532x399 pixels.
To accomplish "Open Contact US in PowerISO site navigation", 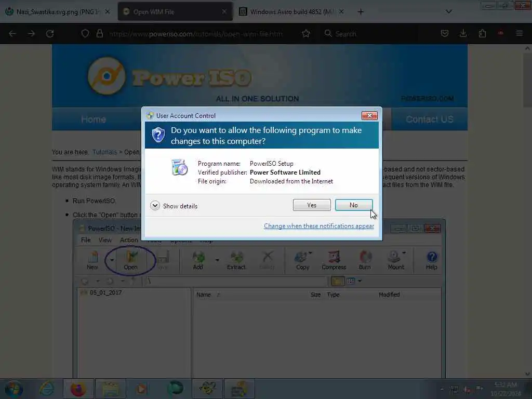I will [x=429, y=119].
